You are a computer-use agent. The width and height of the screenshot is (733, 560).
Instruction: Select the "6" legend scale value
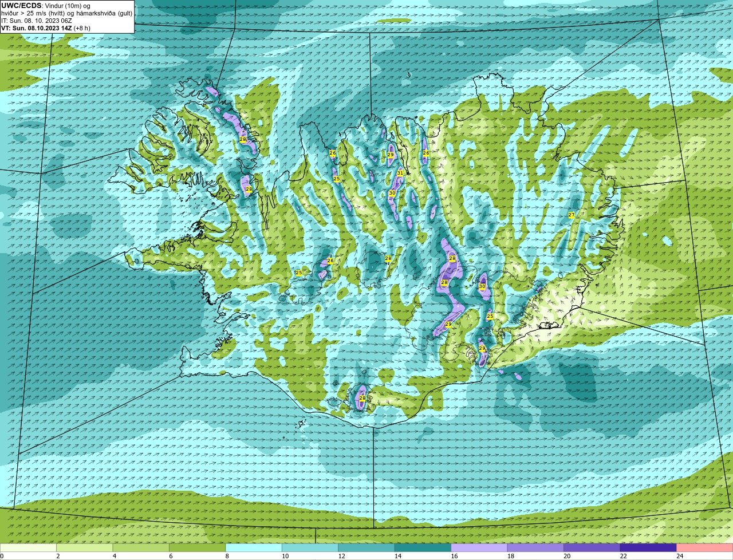pyautogui.click(x=171, y=556)
